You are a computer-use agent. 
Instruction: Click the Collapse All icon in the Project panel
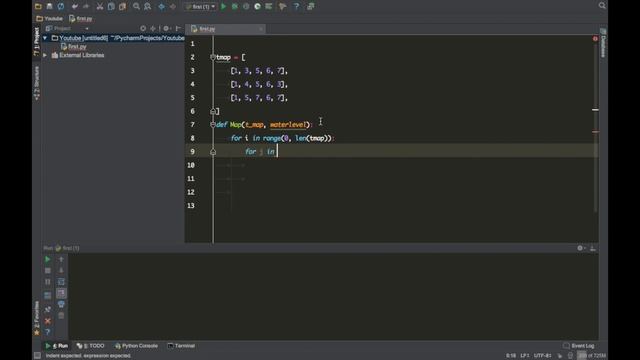pos(153,29)
